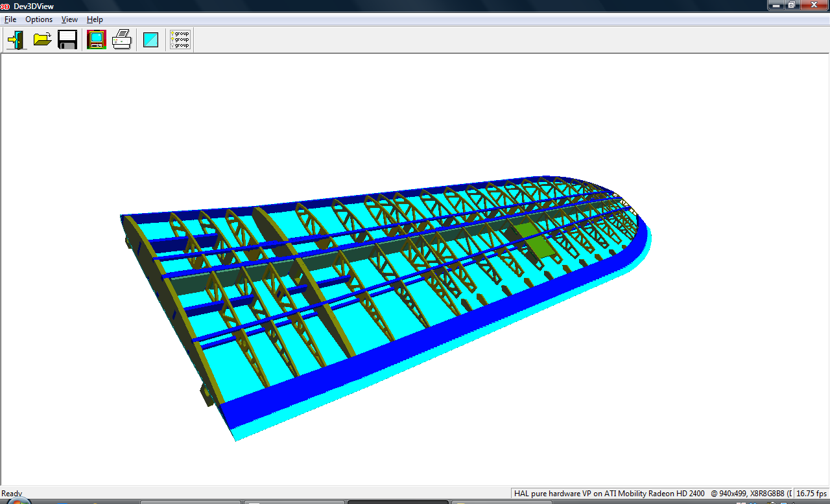Click the HAL pure hardware status text
Viewport: 830px width, 504px height.
[x=610, y=494]
